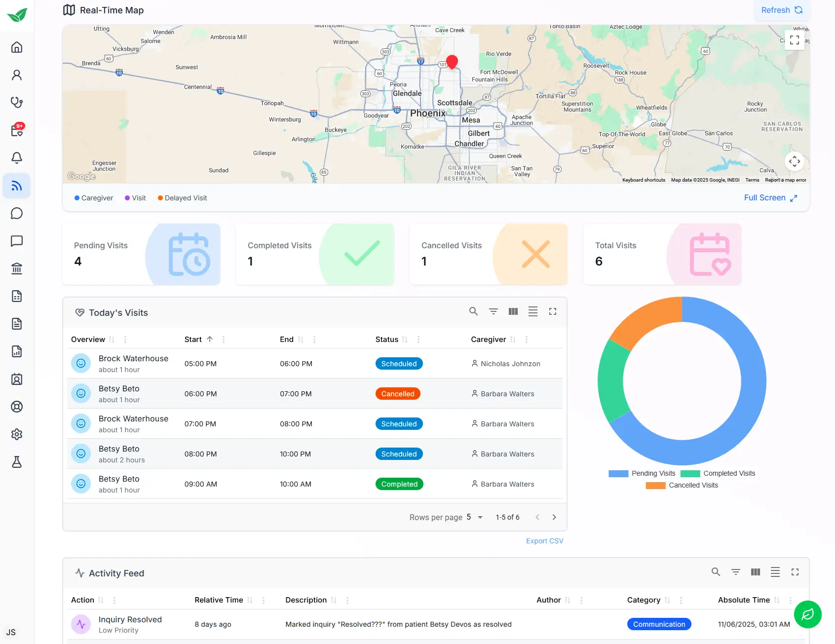Expand Today's Visits table to fullscreen
The width and height of the screenshot is (835, 644).
[x=553, y=311]
